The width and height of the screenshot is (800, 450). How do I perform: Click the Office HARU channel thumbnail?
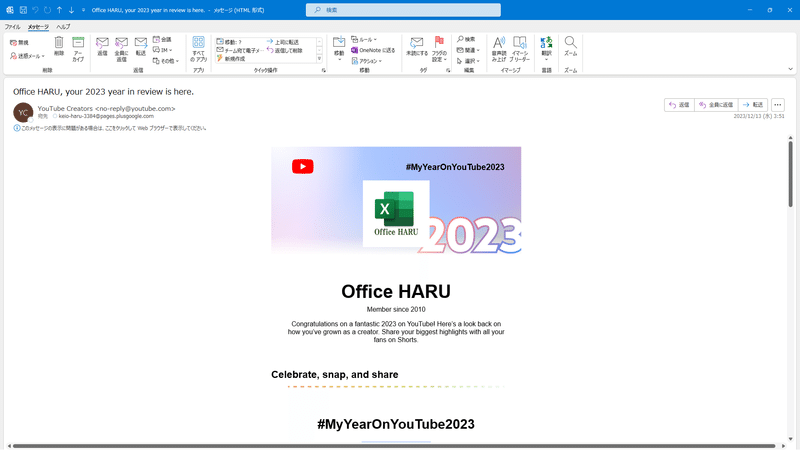click(396, 213)
